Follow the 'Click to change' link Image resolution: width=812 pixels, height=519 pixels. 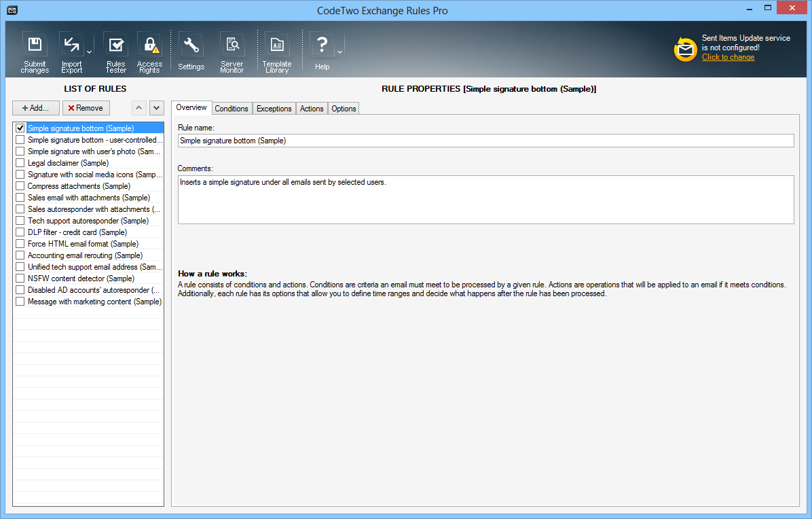(728, 57)
